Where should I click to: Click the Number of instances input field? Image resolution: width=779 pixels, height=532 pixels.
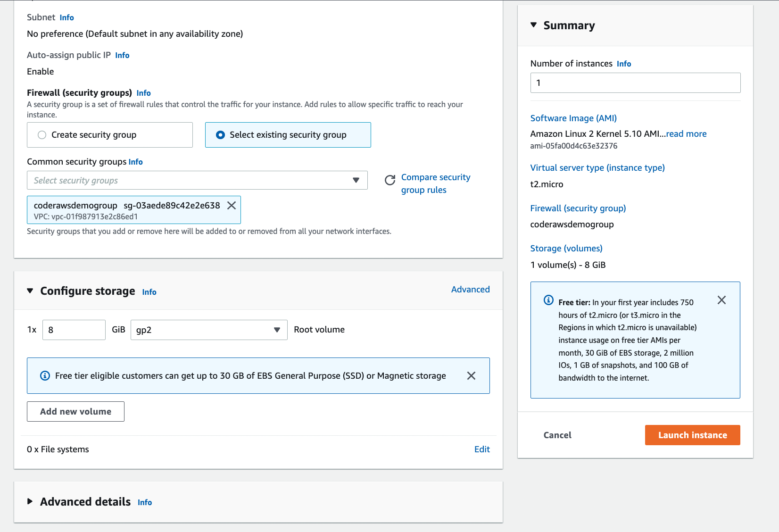coord(635,83)
